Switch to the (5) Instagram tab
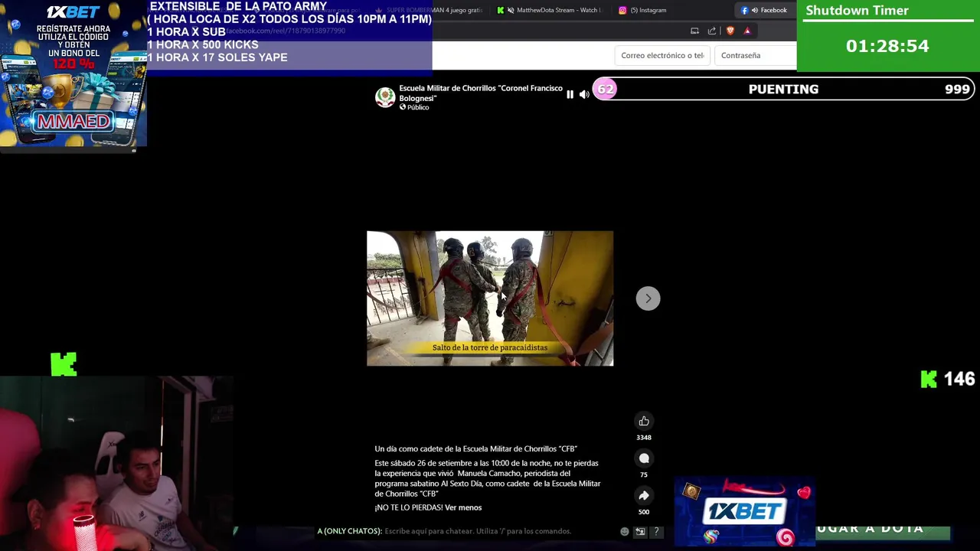The width and height of the screenshot is (980, 551). click(x=643, y=10)
